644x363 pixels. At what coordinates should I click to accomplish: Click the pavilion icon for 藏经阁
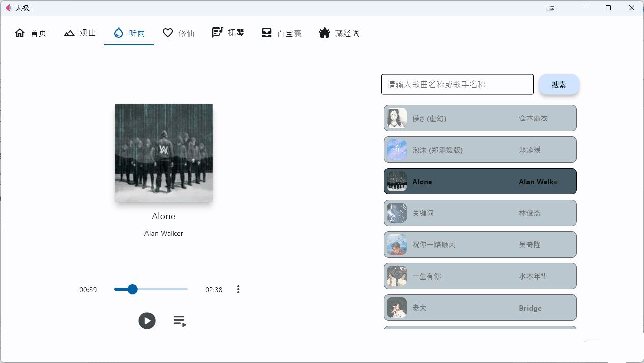click(325, 33)
